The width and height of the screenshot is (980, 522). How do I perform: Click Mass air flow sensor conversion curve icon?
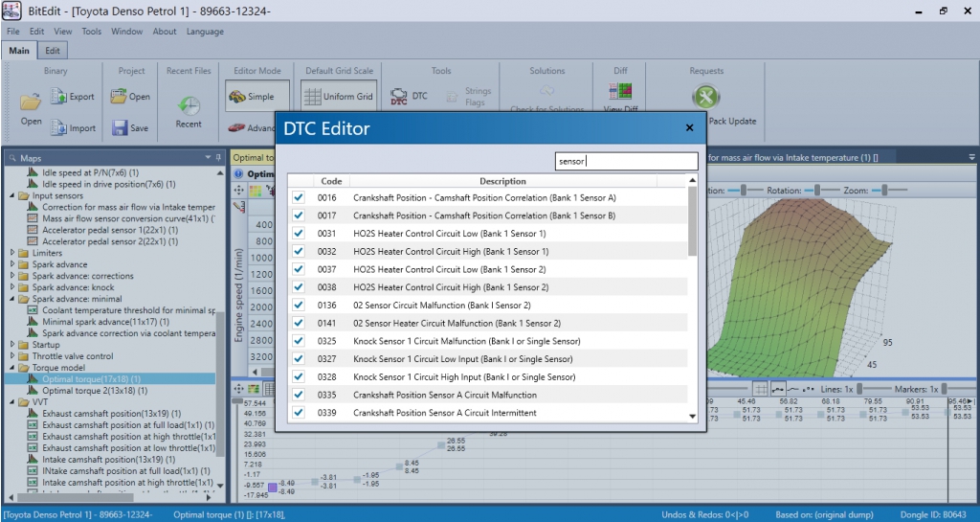coord(33,218)
